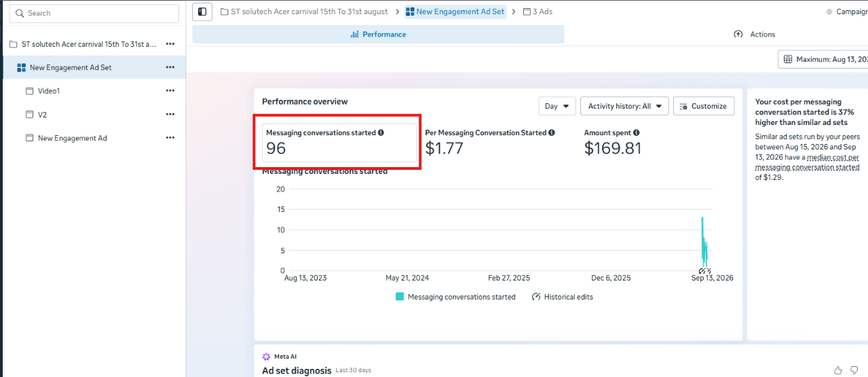The width and height of the screenshot is (868, 377).
Task: Click the Customize button
Action: tap(704, 106)
